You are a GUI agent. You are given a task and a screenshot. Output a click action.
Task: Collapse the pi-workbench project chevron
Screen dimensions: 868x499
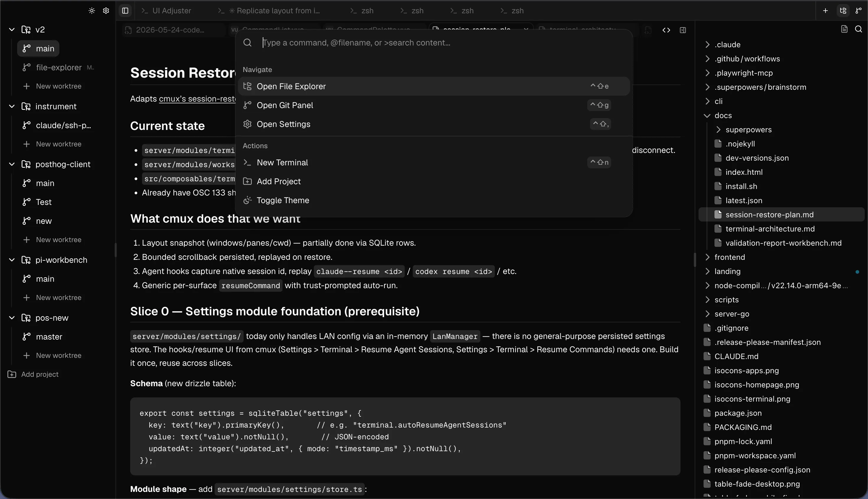tap(12, 260)
